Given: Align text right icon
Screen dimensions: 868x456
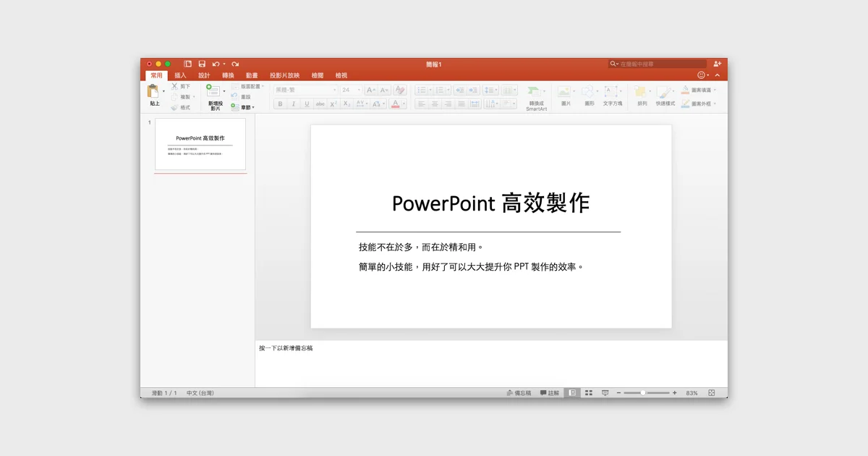Looking at the screenshot, I should (448, 104).
